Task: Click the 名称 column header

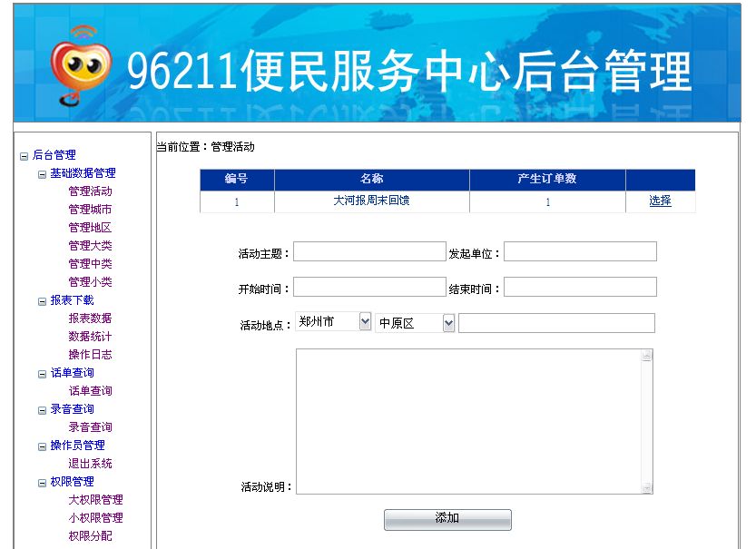Action: 372,180
